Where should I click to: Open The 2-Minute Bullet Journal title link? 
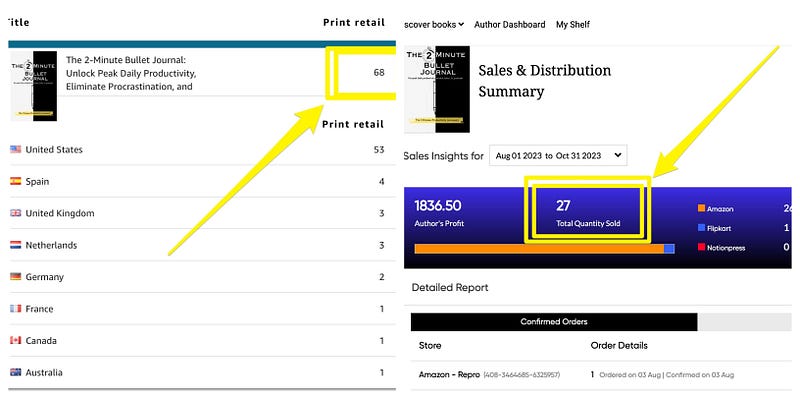(131, 73)
